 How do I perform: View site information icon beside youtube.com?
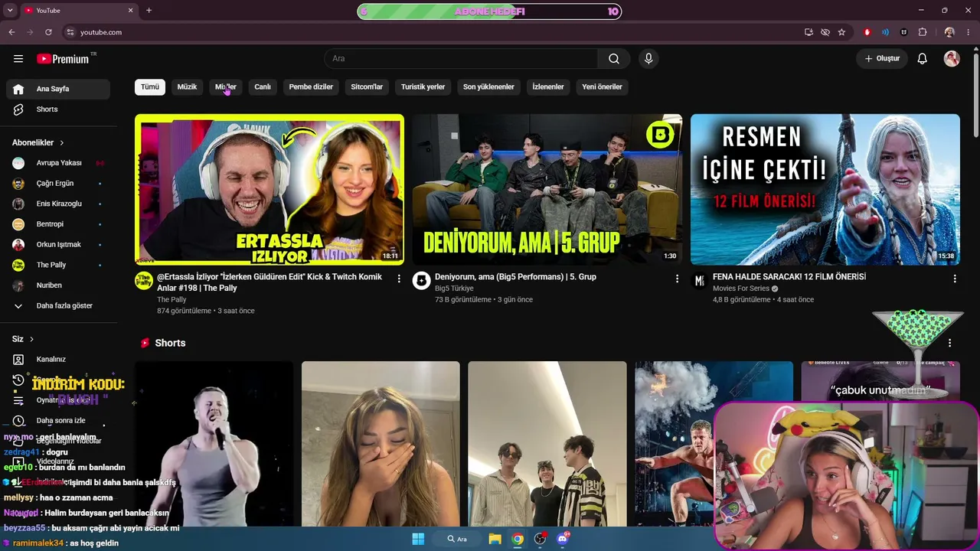70,32
